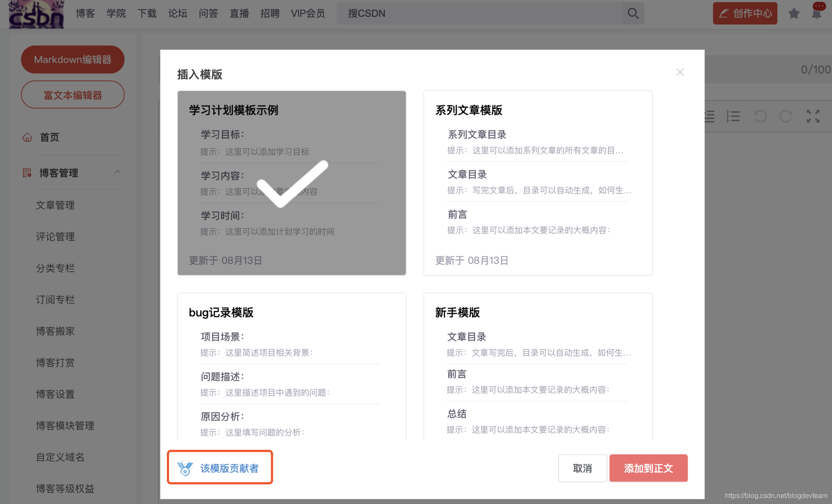
Task: Collapse the 博客管理 sidebar section
Action: coord(117,172)
